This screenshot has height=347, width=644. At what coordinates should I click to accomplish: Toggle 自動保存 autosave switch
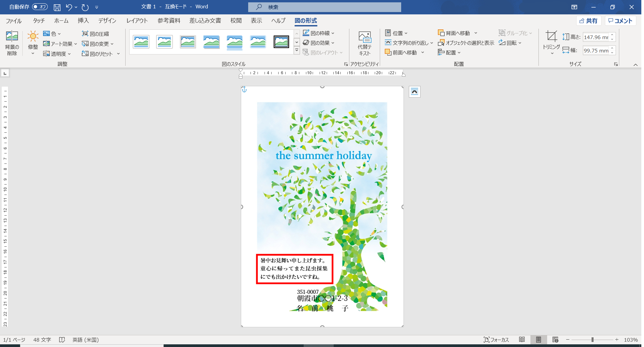pos(40,7)
